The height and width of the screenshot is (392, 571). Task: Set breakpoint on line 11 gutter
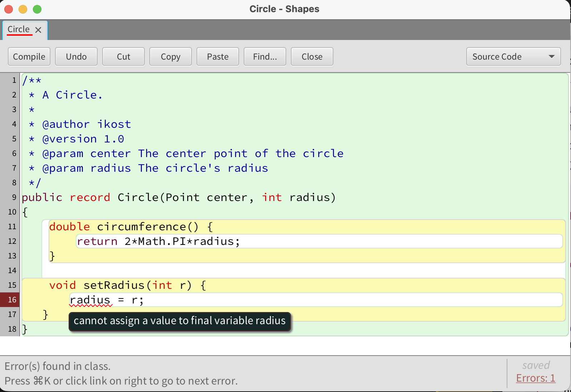(x=10, y=227)
